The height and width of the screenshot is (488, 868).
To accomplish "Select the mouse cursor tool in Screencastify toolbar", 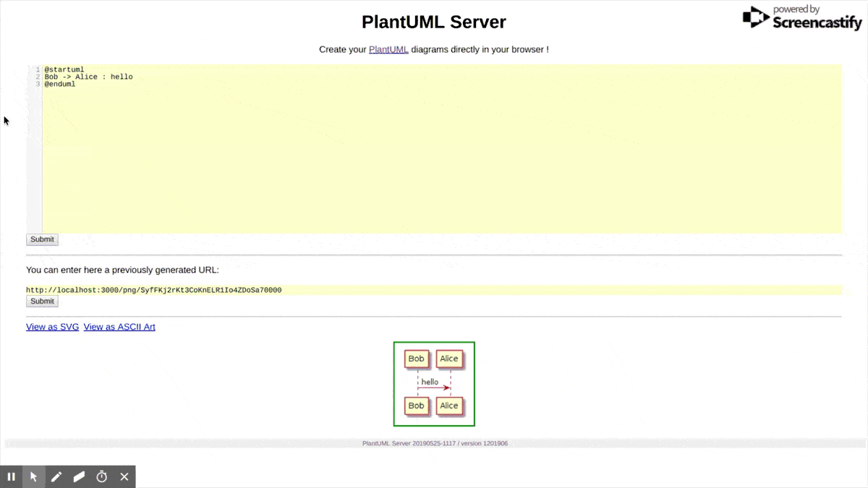I will pyautogui.click(x=33, y=476).
